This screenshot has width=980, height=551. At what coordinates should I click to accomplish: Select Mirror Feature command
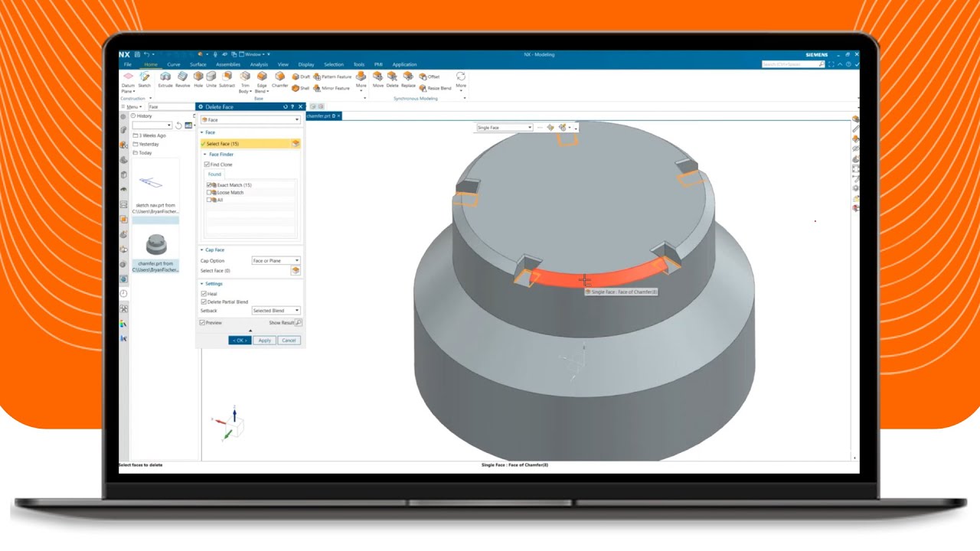coord(331,88)
